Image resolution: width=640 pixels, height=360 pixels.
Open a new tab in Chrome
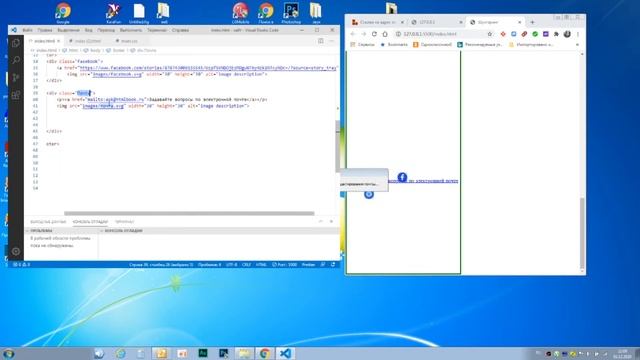(532, 22)
